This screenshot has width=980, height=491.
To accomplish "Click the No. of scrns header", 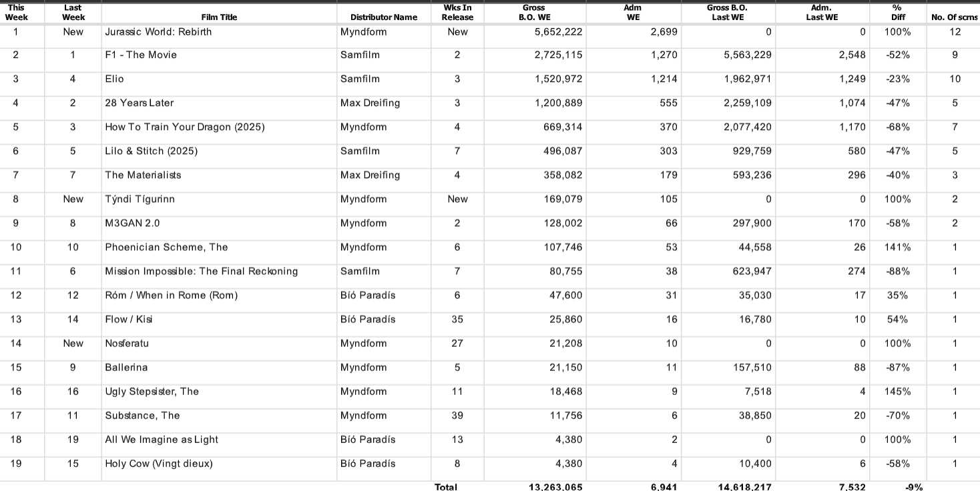I will click(955, 17).
